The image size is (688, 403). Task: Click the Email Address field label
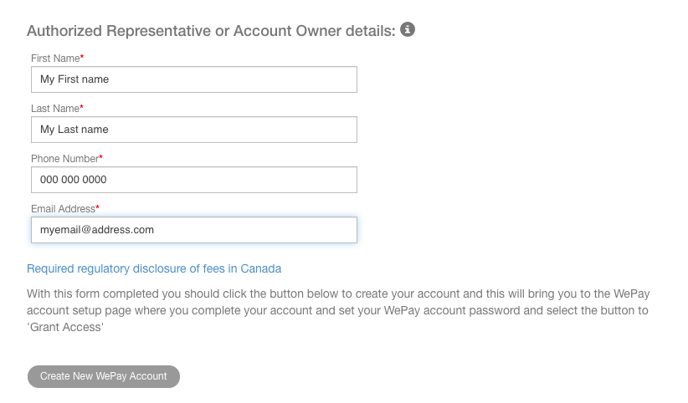62,209
